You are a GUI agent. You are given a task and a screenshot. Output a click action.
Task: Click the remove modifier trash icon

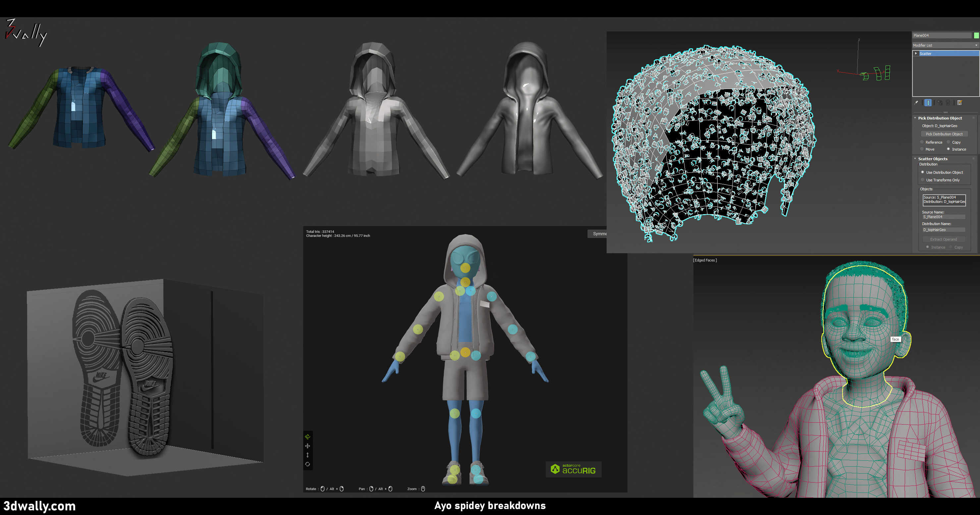coord(948,103)
